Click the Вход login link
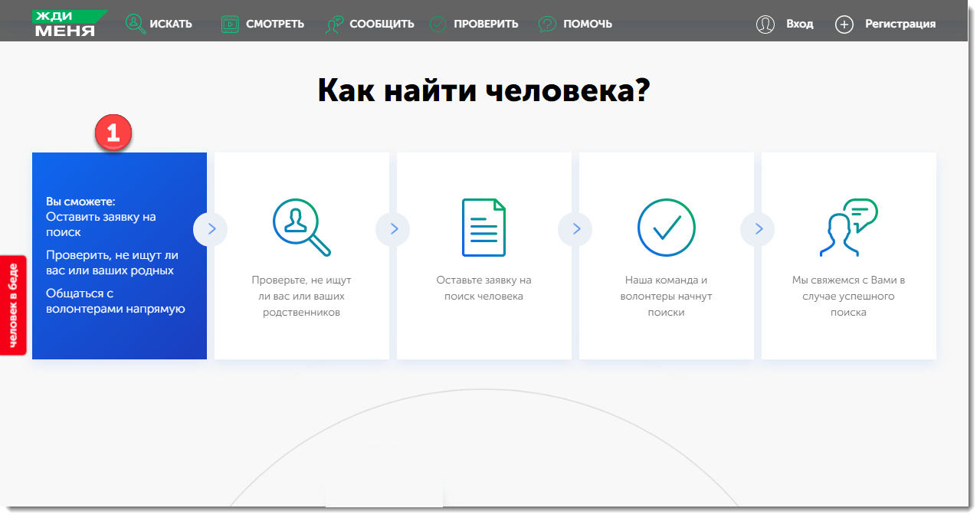Screen dimensions: 980x518 [799, 24]
